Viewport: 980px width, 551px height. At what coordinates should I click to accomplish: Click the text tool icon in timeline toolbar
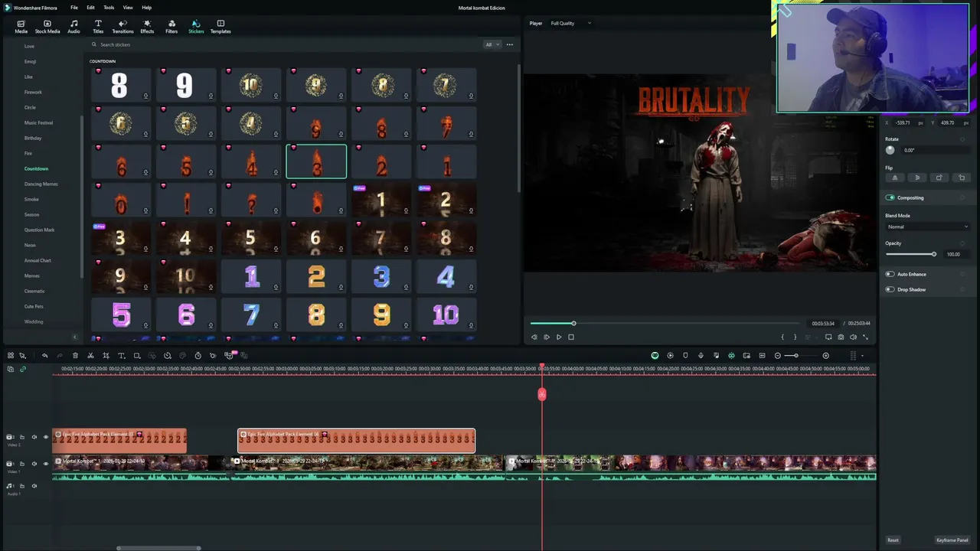(121, 356)
